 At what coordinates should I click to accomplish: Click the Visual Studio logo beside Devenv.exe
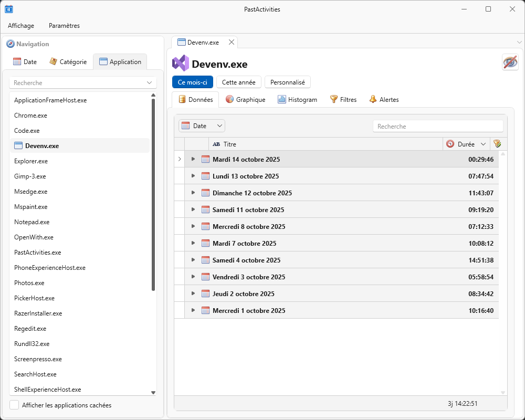tap(180, 64)
